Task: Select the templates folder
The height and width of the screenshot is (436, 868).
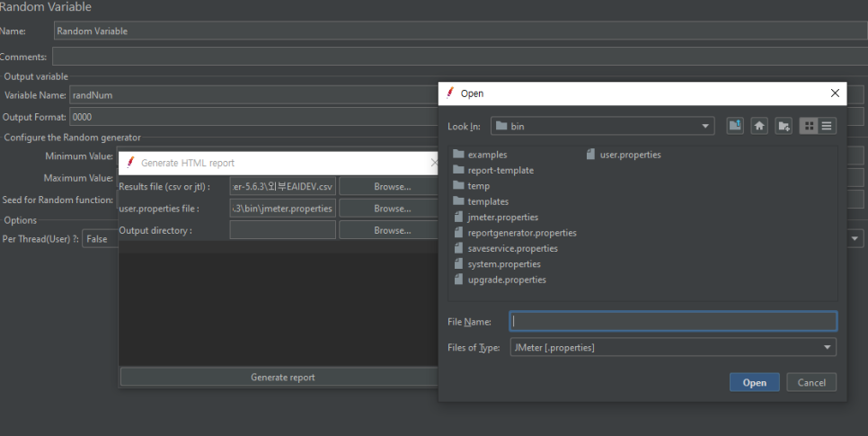Action: [481, 201]
